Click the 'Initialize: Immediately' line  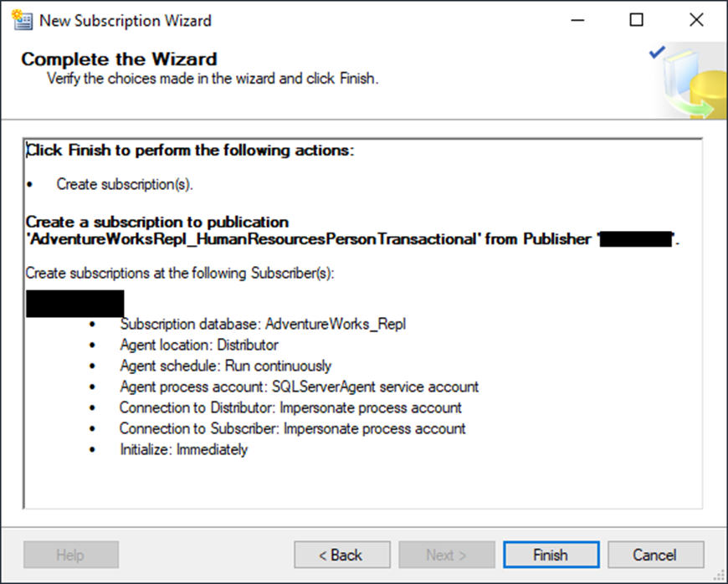184,449
